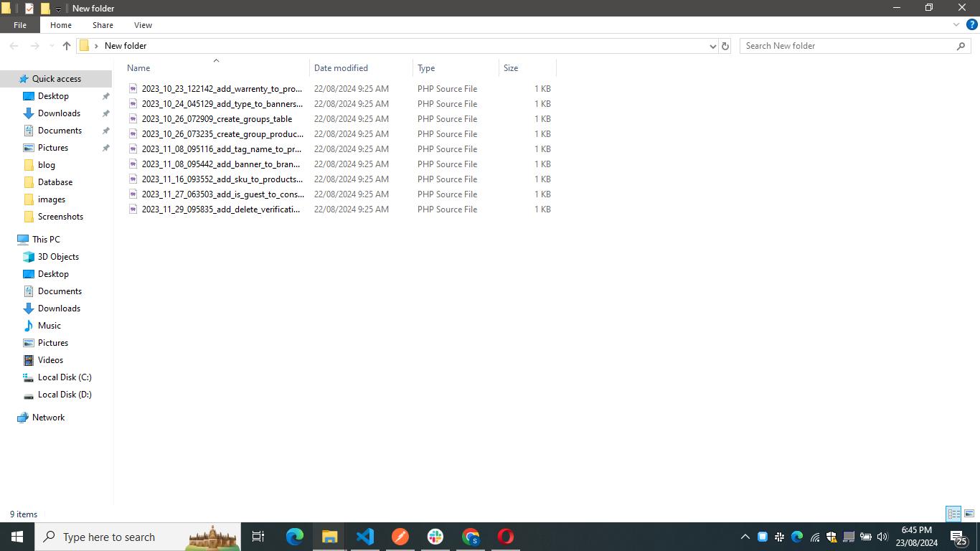Open Microsoft Edge from taskbar

(x=295, y=537)
